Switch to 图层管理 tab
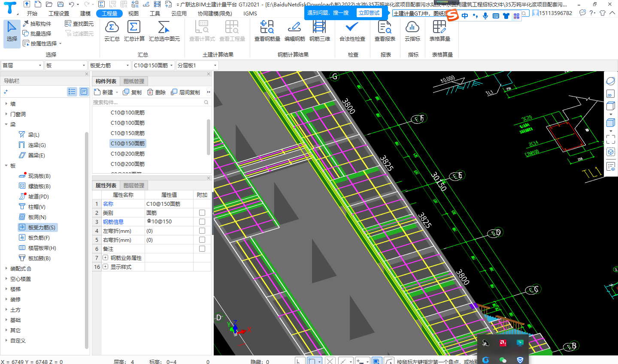The image size is (618, 364). click(x=134, y=185)
